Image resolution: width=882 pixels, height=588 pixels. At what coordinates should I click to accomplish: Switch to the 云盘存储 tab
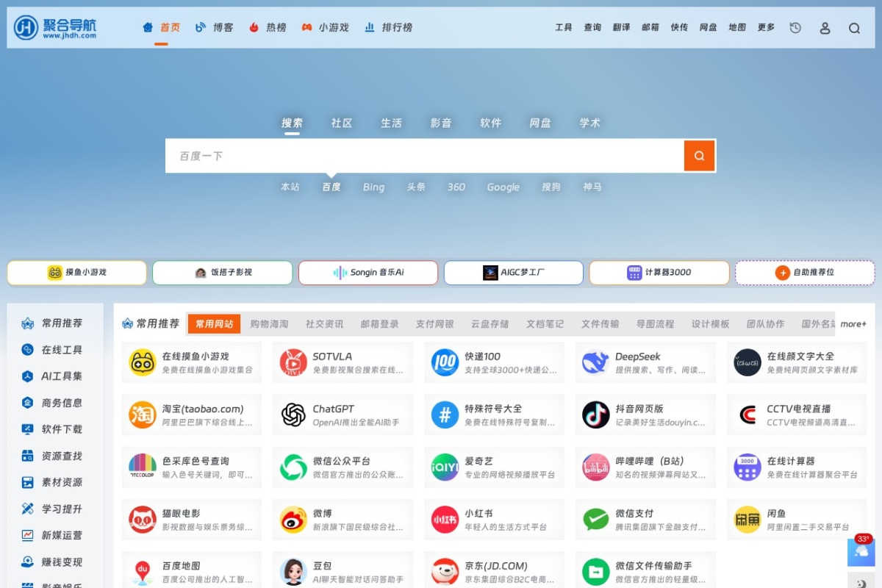click(x=490, y=324)
